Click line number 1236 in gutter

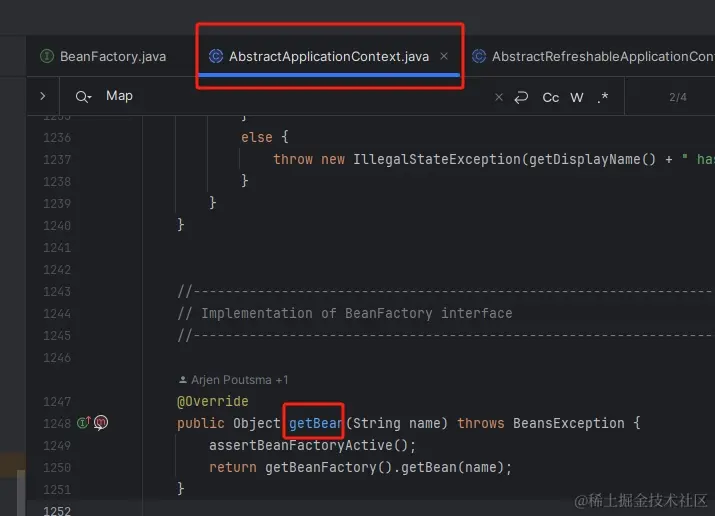[x=57, y=138]
